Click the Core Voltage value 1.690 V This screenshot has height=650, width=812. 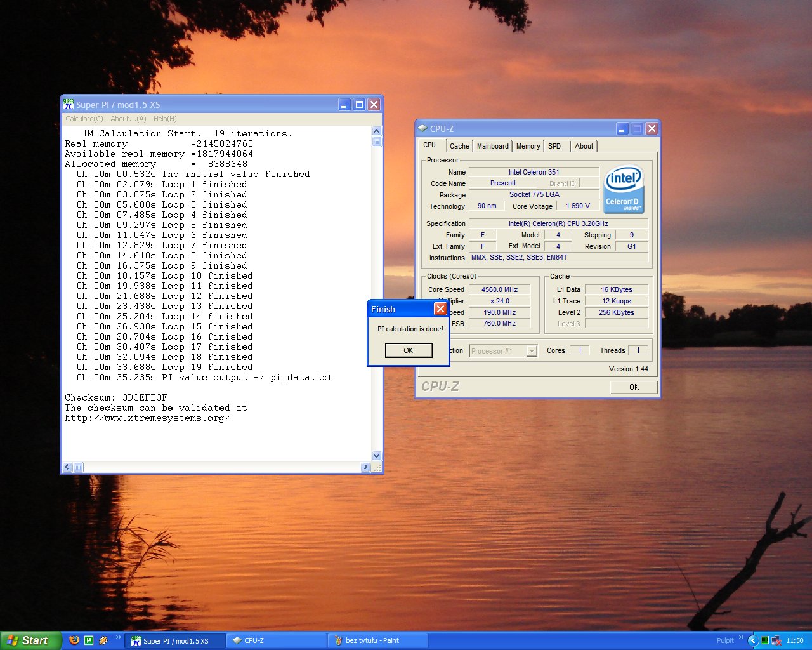(x=578, y=206)
